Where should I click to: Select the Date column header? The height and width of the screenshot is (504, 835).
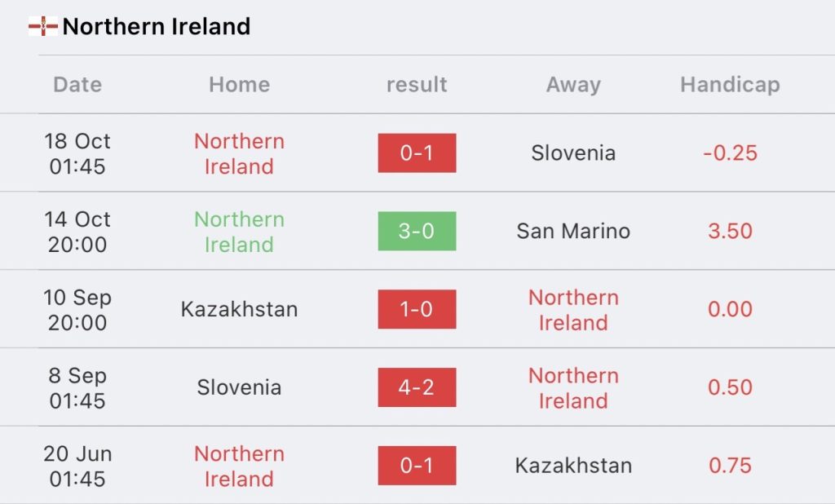pyautogui.click(x=77, y=85)
